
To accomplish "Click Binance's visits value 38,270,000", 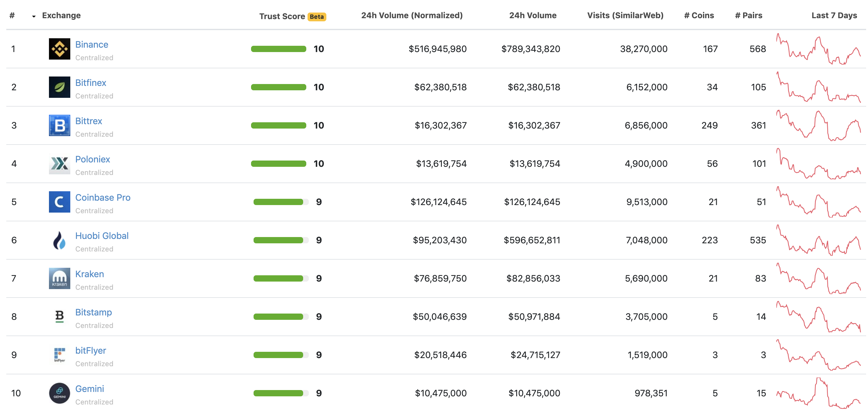I will (644, 49).
